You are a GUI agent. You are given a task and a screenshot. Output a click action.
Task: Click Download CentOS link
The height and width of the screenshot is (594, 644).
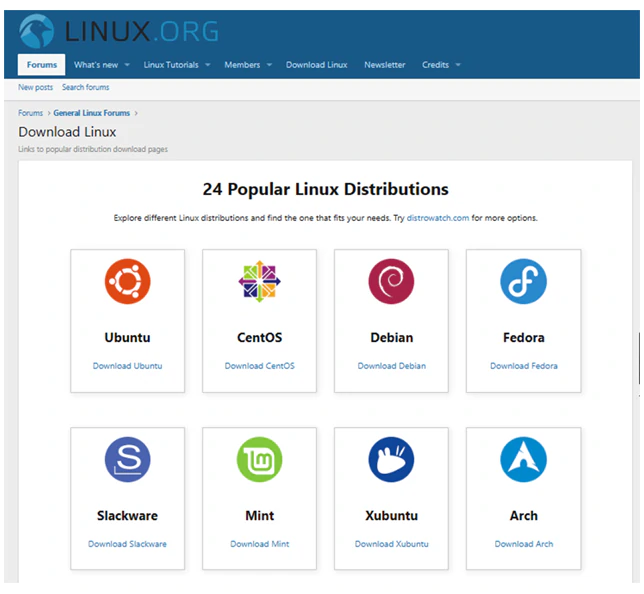pyautogui.click(x=260, y=366)
